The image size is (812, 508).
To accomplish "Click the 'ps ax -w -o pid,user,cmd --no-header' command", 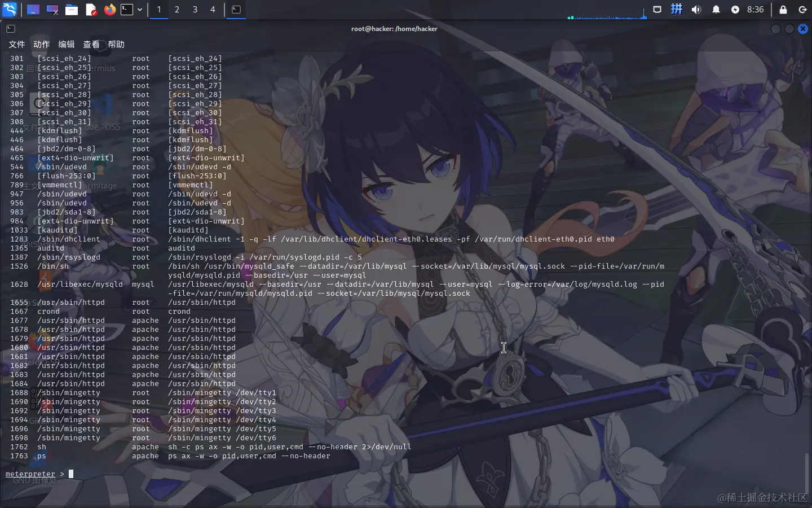I will point(249,456).
